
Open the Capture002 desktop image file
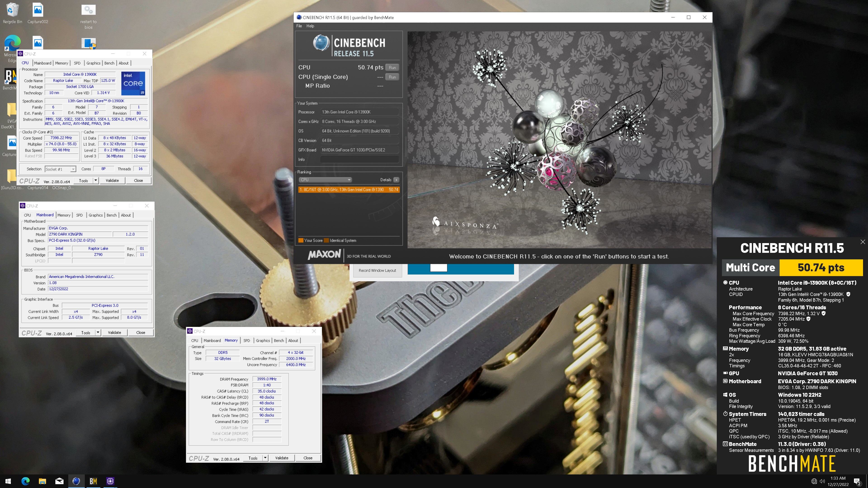tap(38, 13)
